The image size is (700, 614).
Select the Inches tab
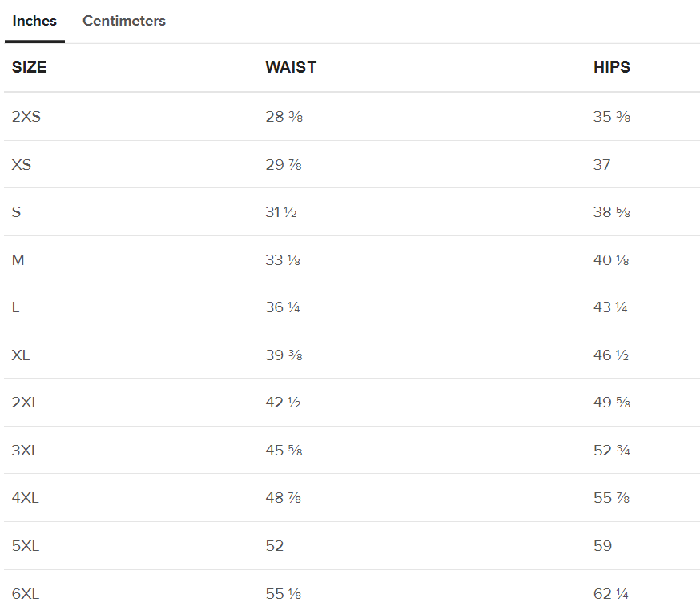point(34,22)
